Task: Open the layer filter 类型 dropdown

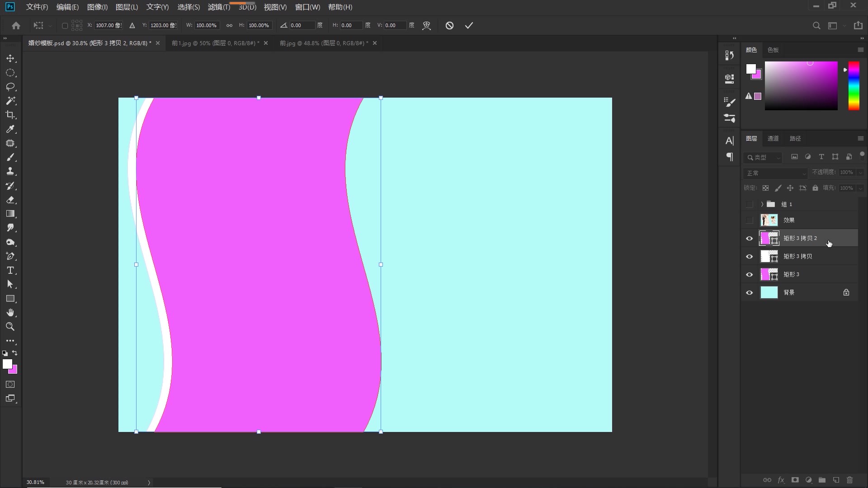Action: [x=763, y=157]
